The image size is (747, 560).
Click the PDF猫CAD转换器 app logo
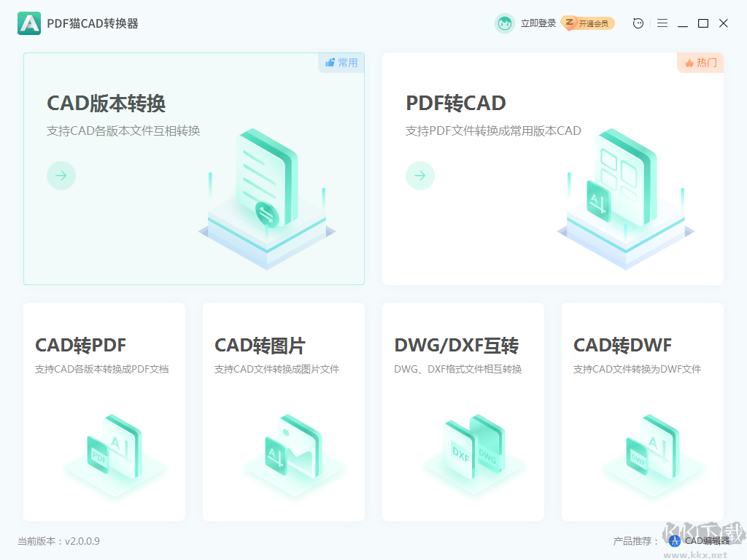[29, 23]
